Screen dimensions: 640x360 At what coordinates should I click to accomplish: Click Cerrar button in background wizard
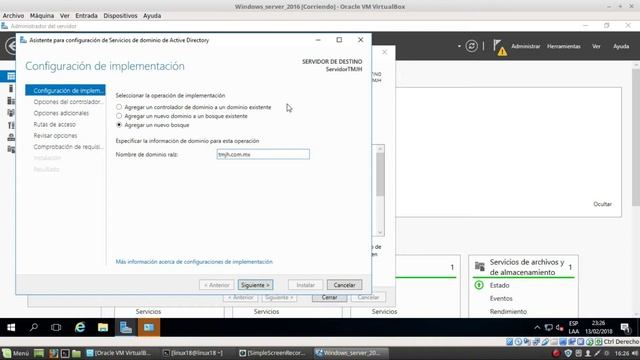point(329,297)
